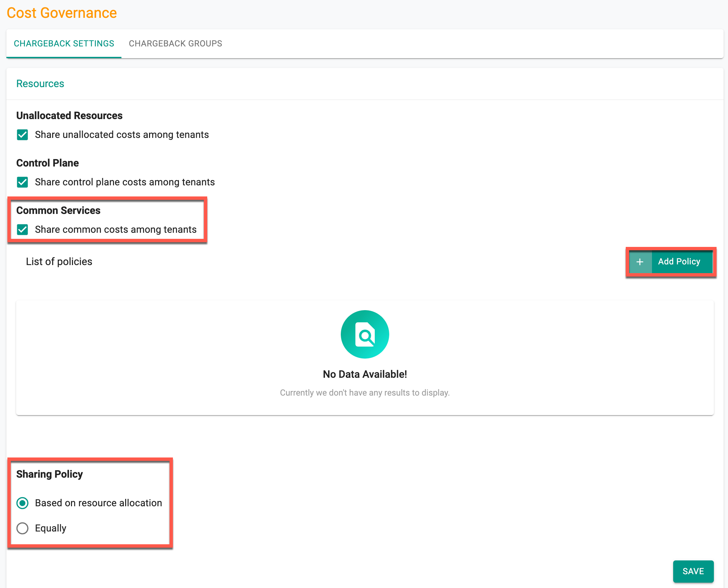Click the Sharing Policy section label

(49, 474)
